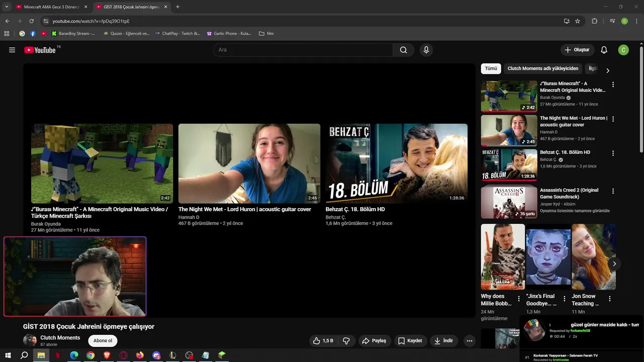Like the video with thumbs up
Image resolution: width=644 pixels, height=362 pixels.
pyautogui.click(x=323, y=340)
